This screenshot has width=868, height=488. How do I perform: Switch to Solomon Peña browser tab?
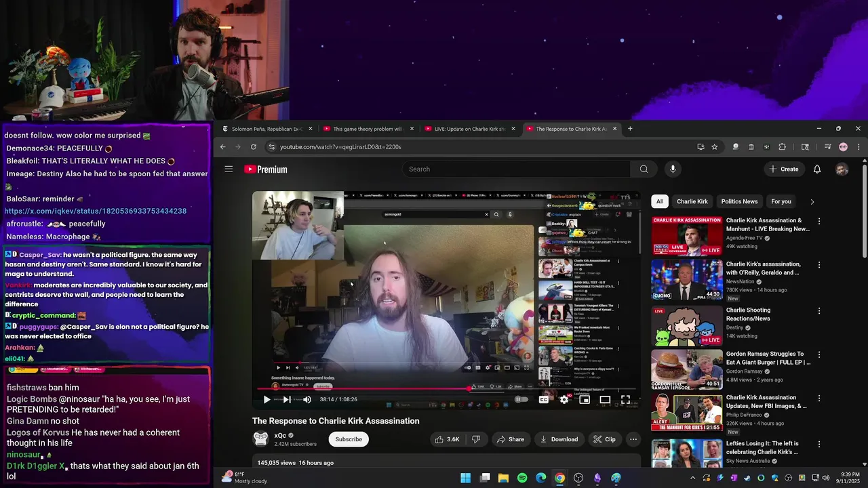[x=267, y=129]
